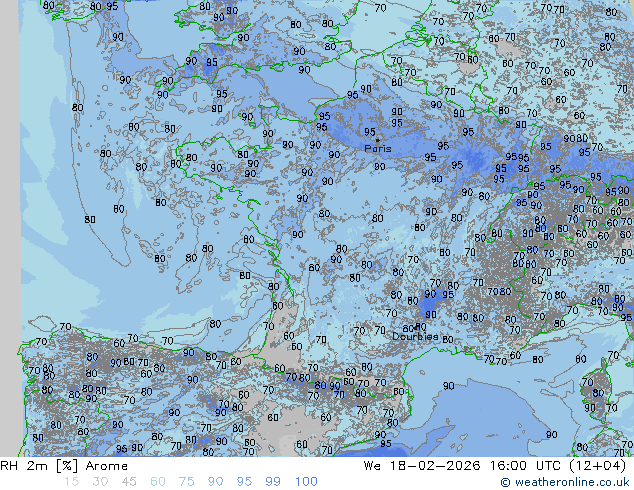Image resolution: width=634 pixels, height=490 pixels.
Task: Pick the 99 legend value
Action: (273, 482)
